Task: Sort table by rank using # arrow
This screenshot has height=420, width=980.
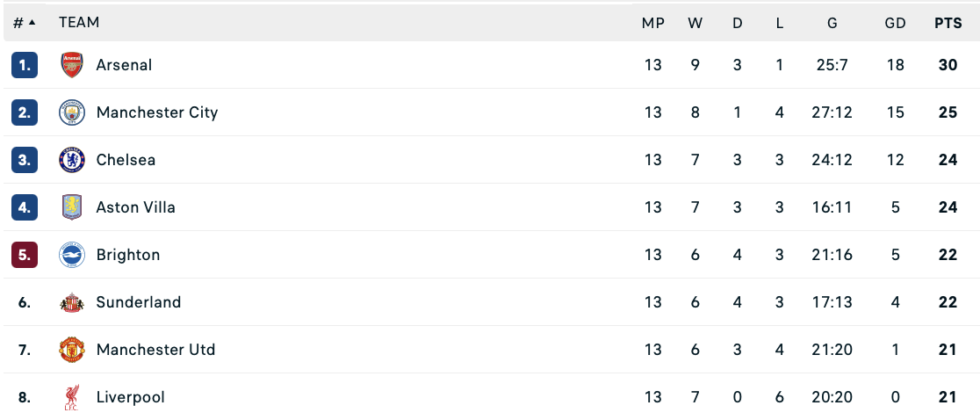Action: pos(25,23)
